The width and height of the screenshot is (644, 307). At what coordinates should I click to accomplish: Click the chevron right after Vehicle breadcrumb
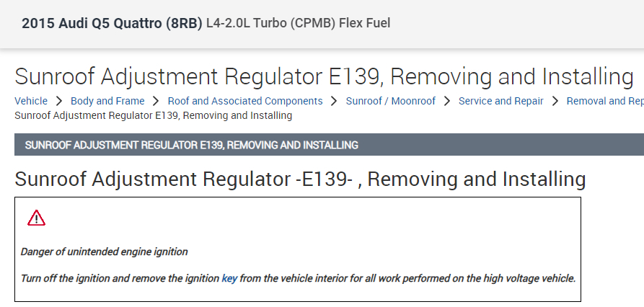[59, 102]
